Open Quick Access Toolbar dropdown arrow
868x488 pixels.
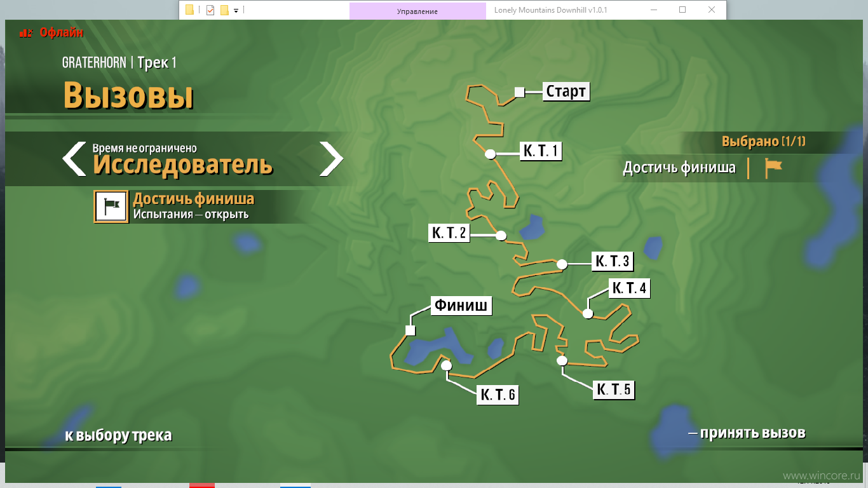click(236, 11)
